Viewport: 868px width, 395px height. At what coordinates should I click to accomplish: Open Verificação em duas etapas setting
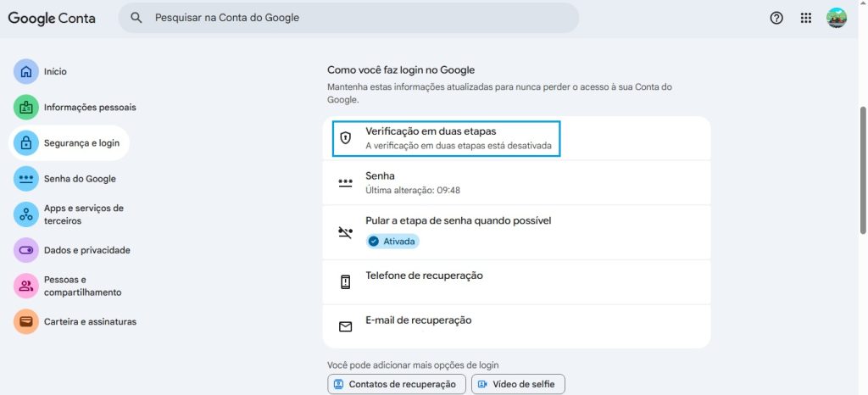click(446, 138)
